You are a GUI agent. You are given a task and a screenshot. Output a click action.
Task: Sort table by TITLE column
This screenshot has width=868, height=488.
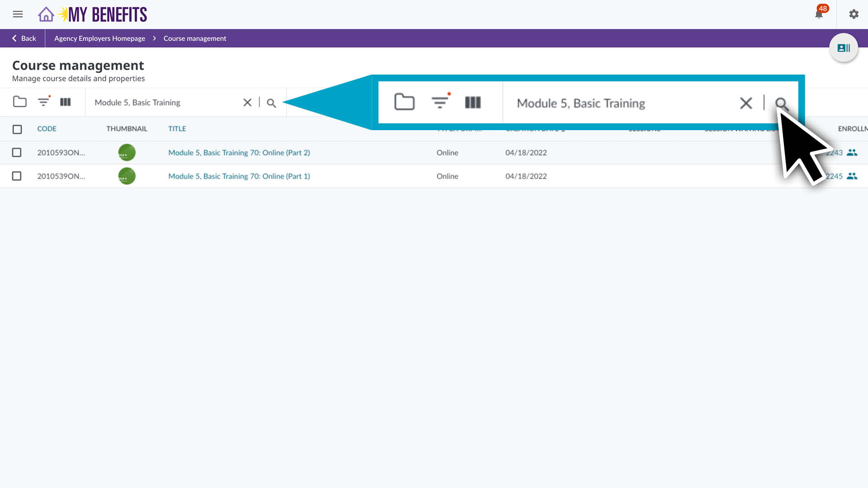click(177, 129)
